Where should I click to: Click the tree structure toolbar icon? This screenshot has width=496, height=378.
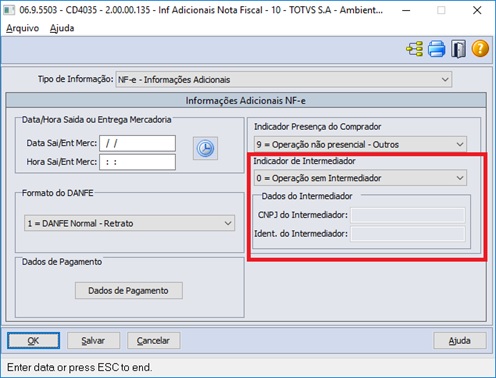pyautogui.click(x=414, y=49)
